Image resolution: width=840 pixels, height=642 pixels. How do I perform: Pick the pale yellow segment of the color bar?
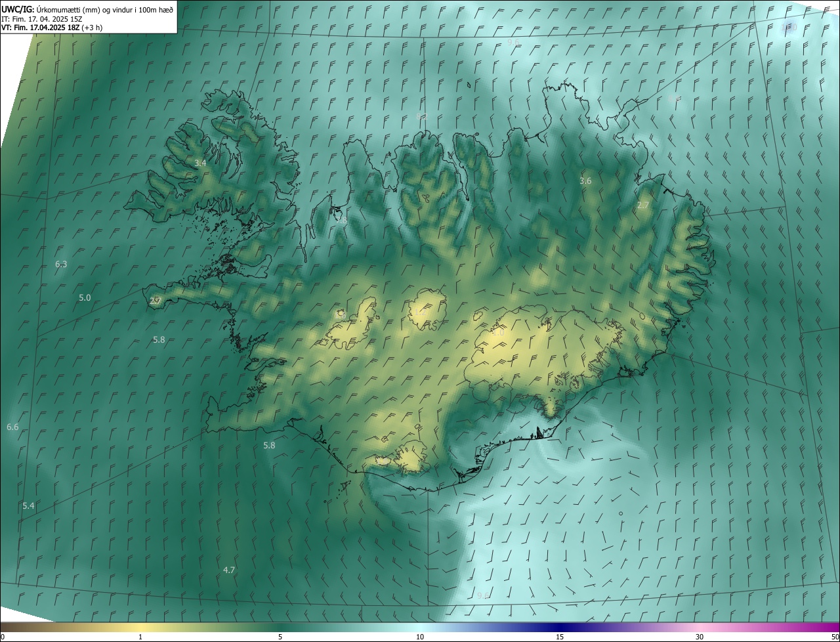click(140, 628)
